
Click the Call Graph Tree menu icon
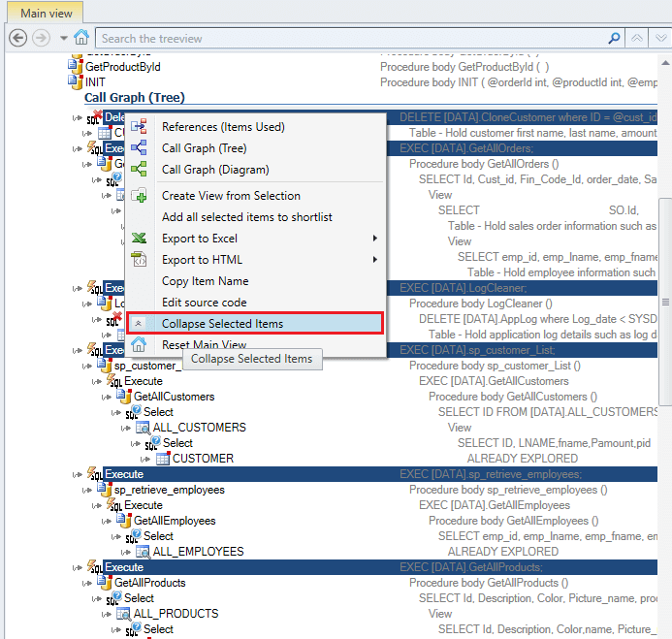click(139, 147)
